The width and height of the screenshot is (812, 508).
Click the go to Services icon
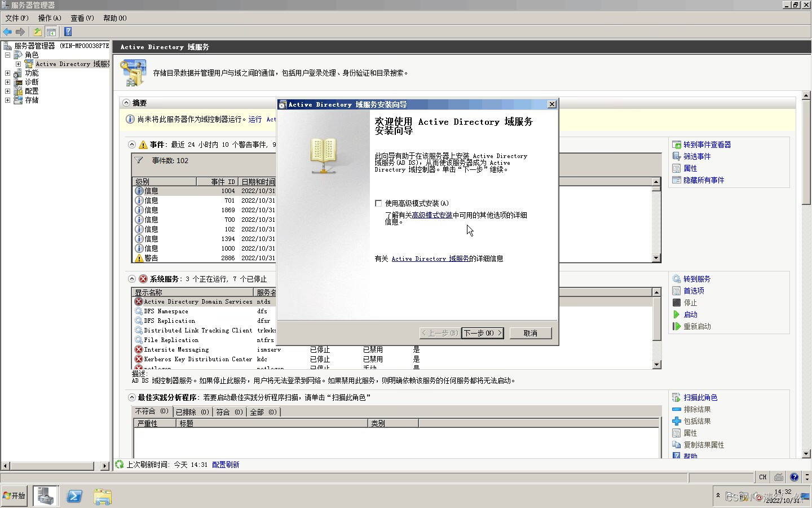pos(677,279)
